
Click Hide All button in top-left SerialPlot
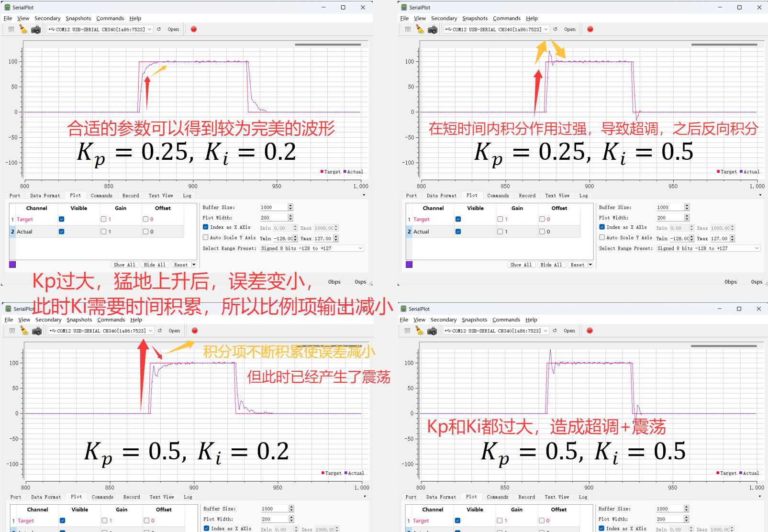point(155,265)
